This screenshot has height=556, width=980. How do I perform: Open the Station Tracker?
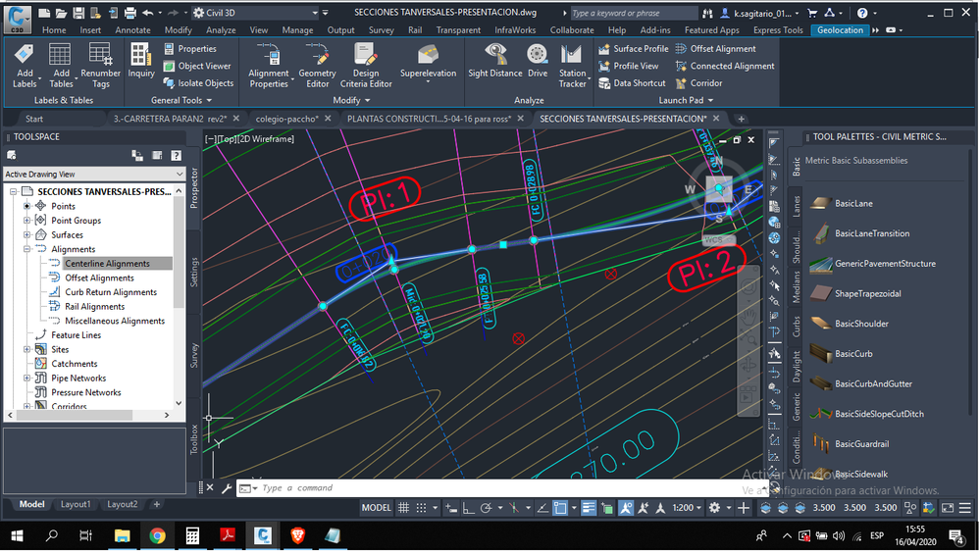pyautogui.click(x=572, y=67)
